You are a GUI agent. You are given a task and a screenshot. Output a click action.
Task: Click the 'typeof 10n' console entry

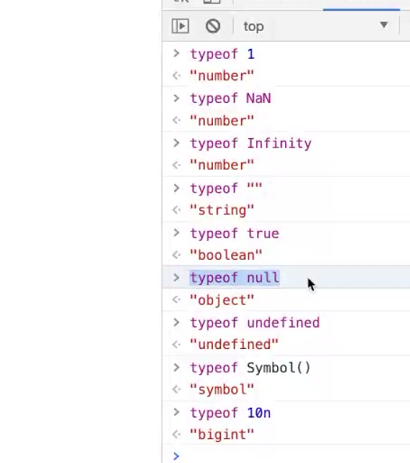pyautogui.click(x=230, y=413)
